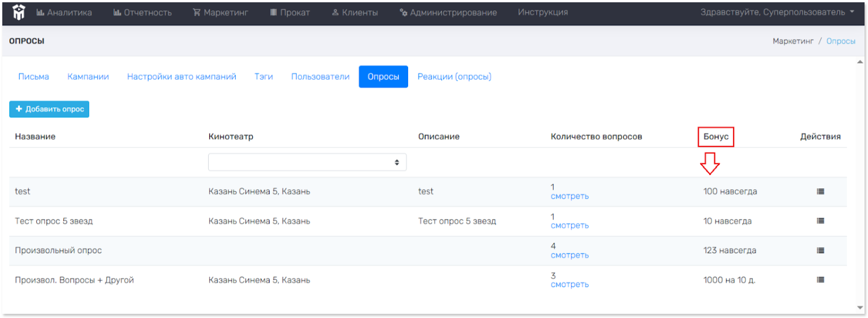
Task: Open actions icon for Произвол. Вопросы + Другой
Action: tap(820, 280)
